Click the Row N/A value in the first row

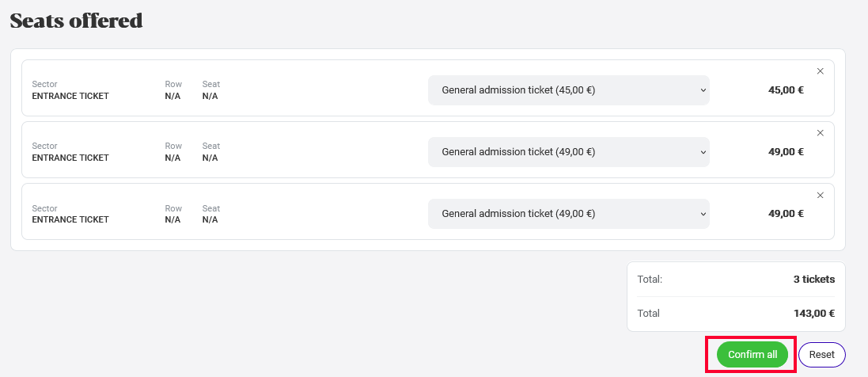pyautogui.click(x=172, y=96)
